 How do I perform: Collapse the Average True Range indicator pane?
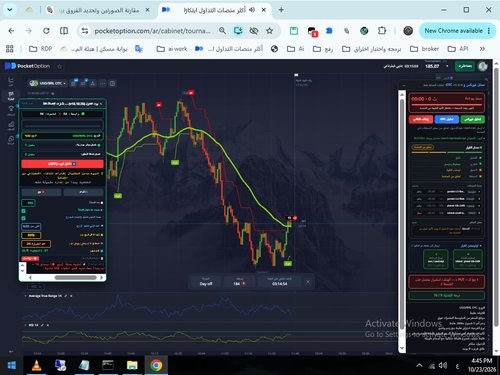26,296
